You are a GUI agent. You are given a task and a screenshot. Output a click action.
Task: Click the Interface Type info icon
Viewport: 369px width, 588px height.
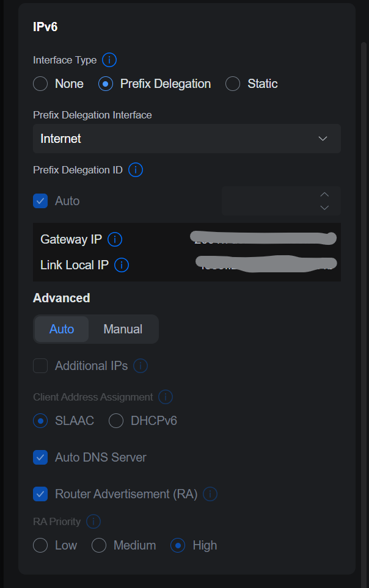tap(109, 60)
